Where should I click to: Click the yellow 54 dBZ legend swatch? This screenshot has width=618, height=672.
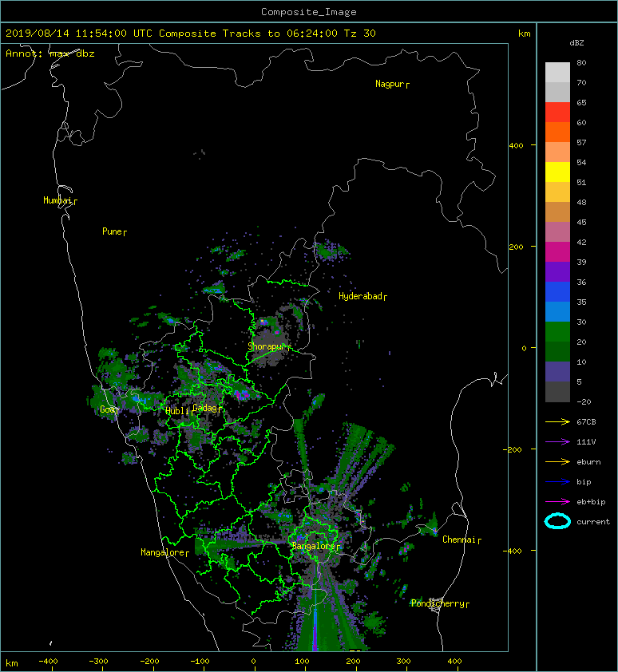pyautogui.click(x=557, y=172)
